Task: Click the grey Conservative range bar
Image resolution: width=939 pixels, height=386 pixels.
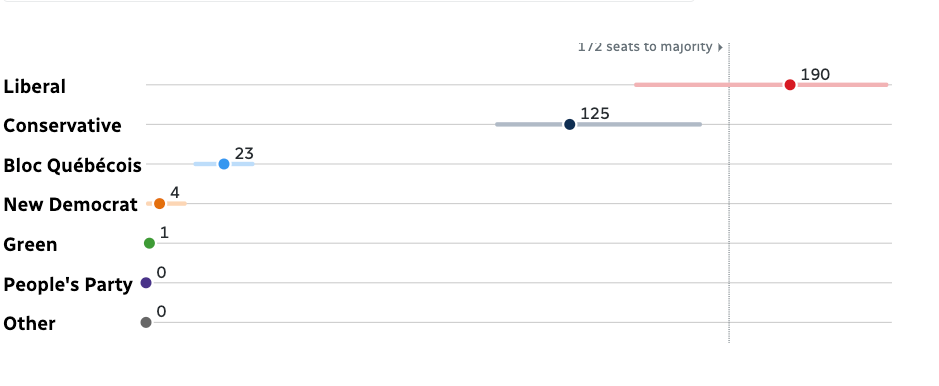Action: [x=598, y=124]
